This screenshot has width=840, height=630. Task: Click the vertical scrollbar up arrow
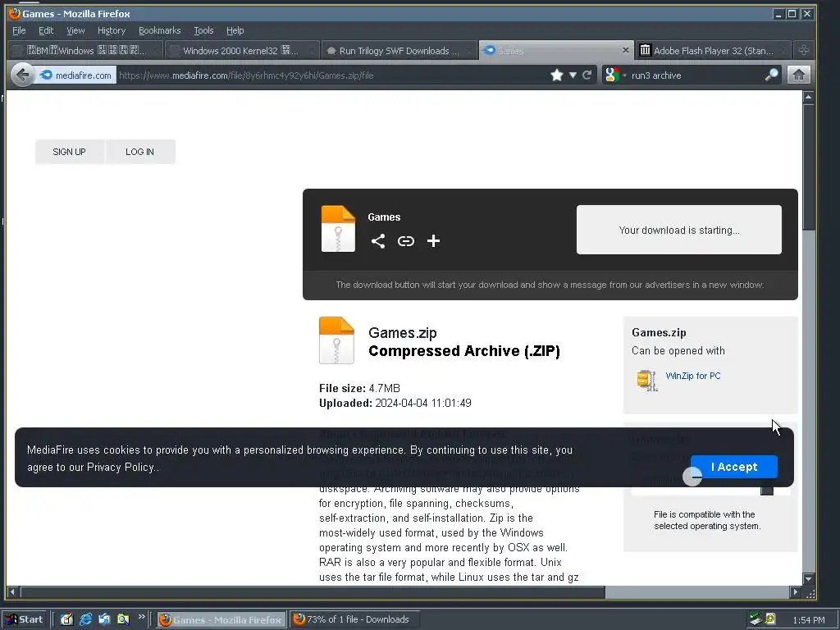(808, 97)
